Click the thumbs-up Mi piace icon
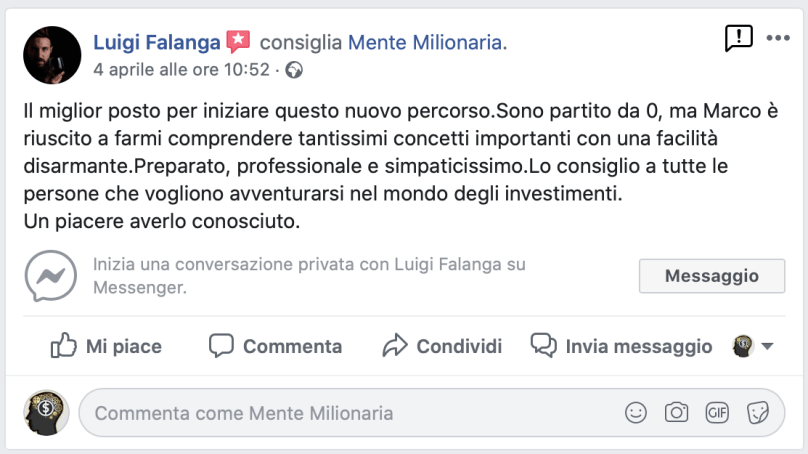The width and height of the screenshot is (808, 454). (x=63, y=346)
